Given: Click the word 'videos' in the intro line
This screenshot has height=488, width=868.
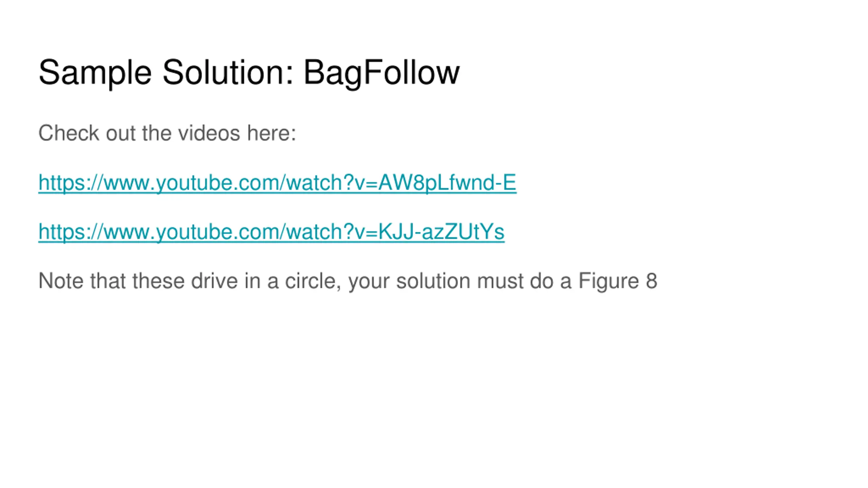Looking at the screenshot, I should [x=209, y=133].
